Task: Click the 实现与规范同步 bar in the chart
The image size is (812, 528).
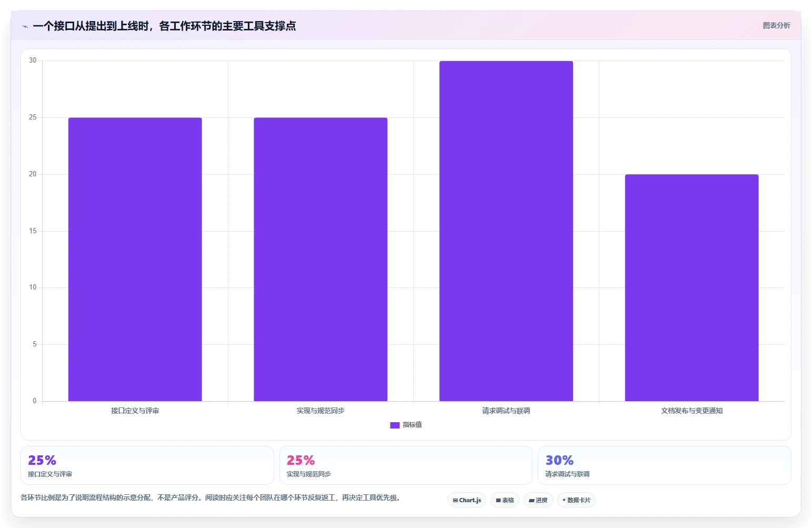Action: coord(320,259)
